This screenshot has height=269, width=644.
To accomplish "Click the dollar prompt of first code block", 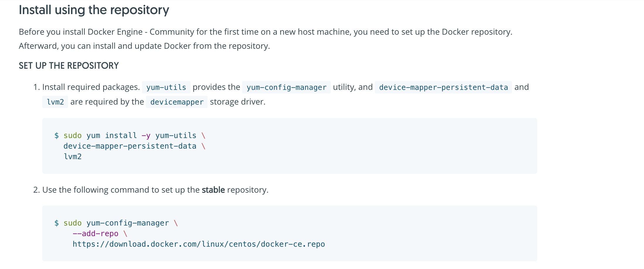I will coord(57,135).
